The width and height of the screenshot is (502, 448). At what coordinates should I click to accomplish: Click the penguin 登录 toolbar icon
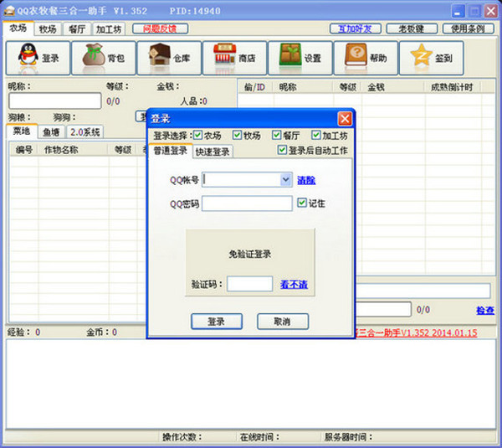tap(38, 59)
